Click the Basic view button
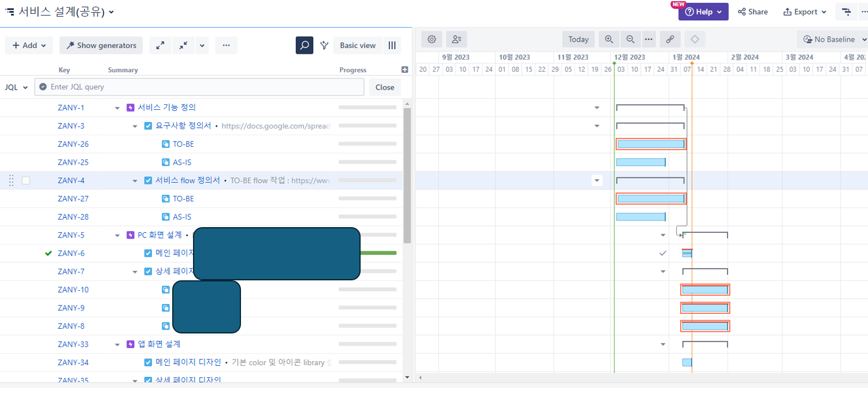Image resolution: width=868 pixels, height=393 pixels. (358, 45)
